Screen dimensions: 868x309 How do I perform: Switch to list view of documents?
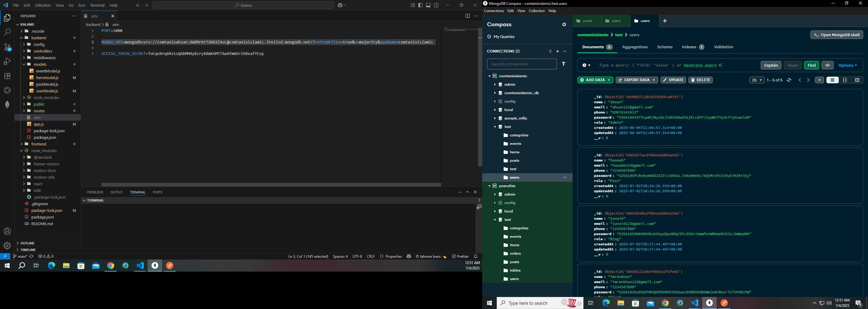(x=832, y=80)
